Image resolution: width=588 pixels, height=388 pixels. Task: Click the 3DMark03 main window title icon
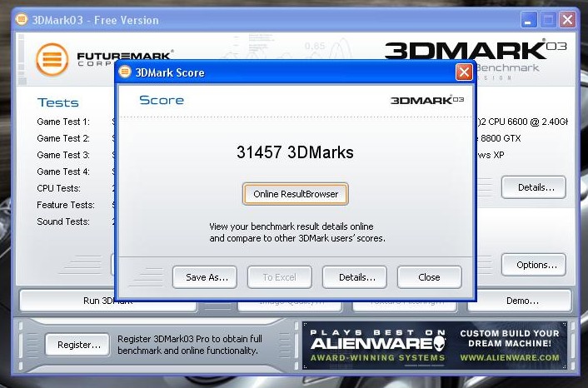tap(22, 19)
